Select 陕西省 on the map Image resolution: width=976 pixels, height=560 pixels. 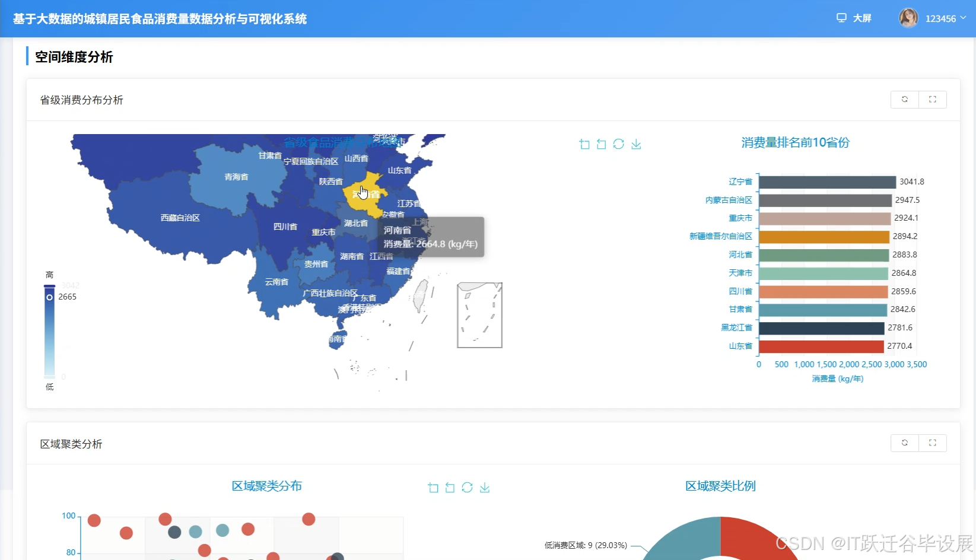click(330, 182)
